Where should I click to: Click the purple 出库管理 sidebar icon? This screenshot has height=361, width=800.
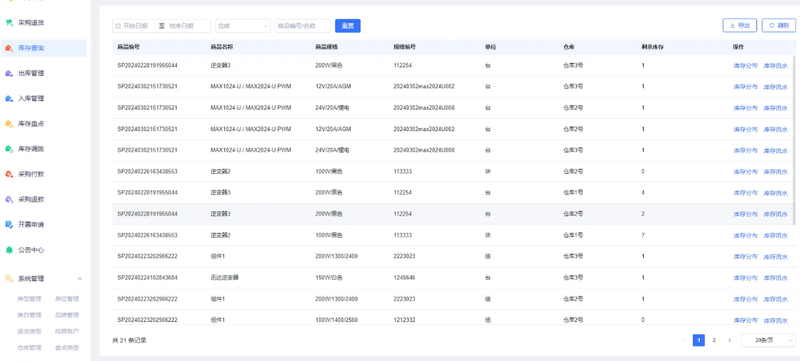[x=9, y=73]
